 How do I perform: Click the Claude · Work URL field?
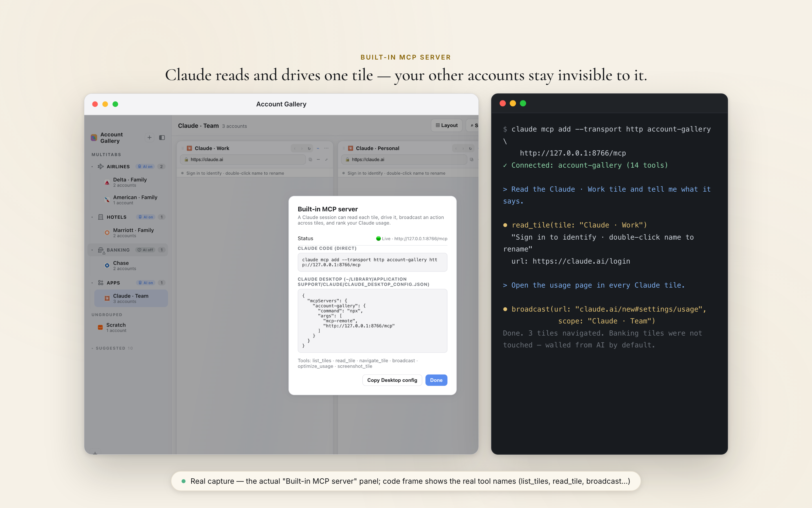click(243, 159)
